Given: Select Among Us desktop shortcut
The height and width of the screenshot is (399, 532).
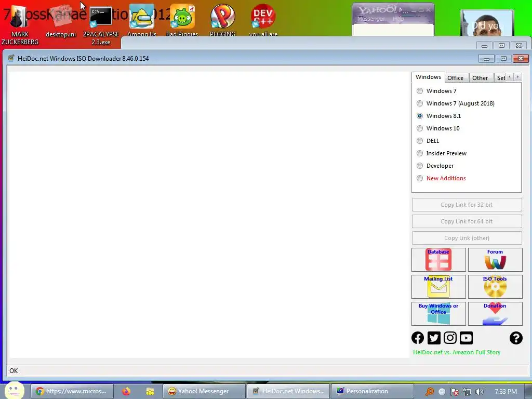Looking at the screenshot, I should pyautogui.click(x=142, y=20).
